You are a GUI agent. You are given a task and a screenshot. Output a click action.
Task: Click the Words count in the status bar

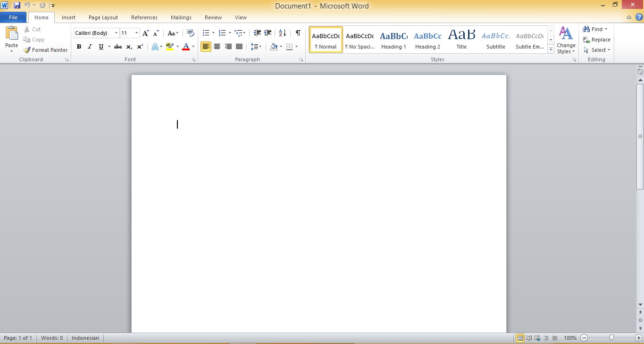(x=51, y=338)
